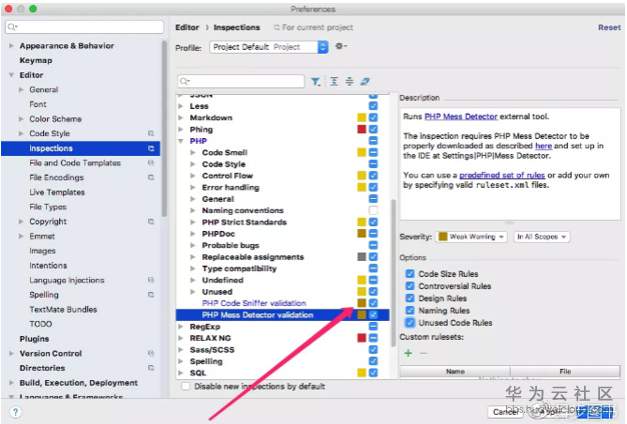
Task: Expand the Version Control settings section
Action: (11, 353)
